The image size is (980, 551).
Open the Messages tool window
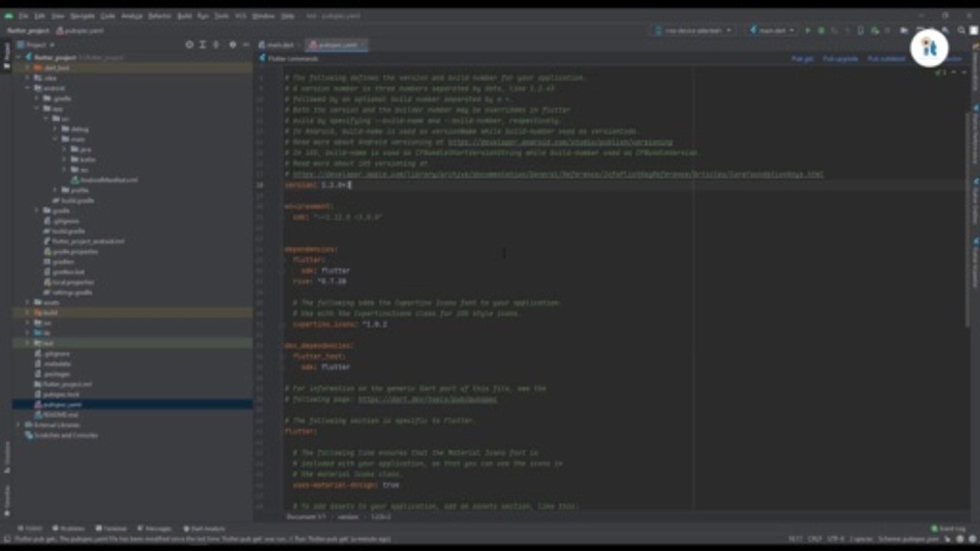(155, 529)
